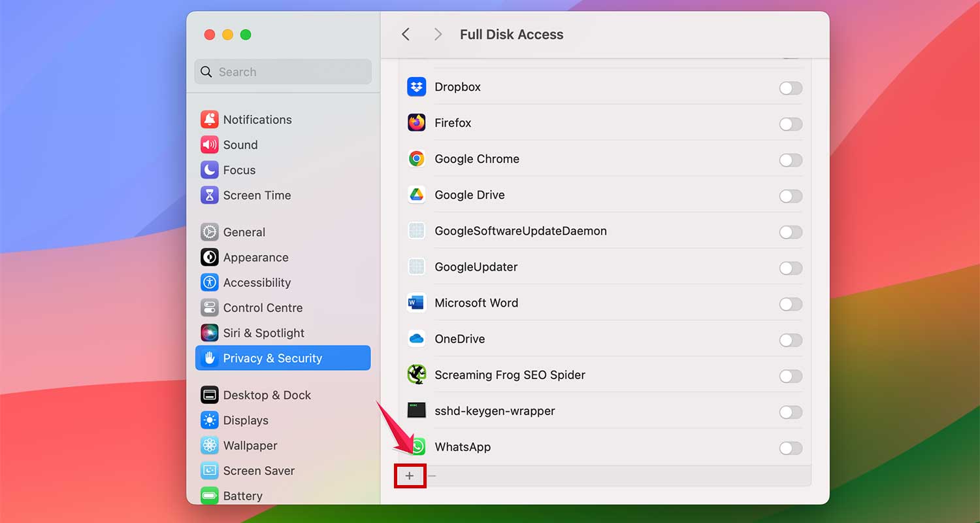
Task: Click the Screaming Frog SEO Spider icon
Action: 416,375
